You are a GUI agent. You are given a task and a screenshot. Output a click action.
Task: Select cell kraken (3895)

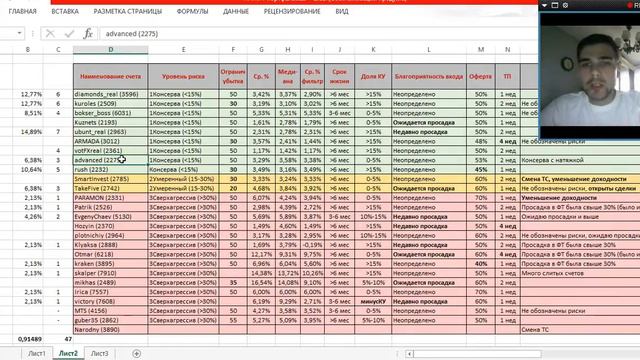(111, 264)
